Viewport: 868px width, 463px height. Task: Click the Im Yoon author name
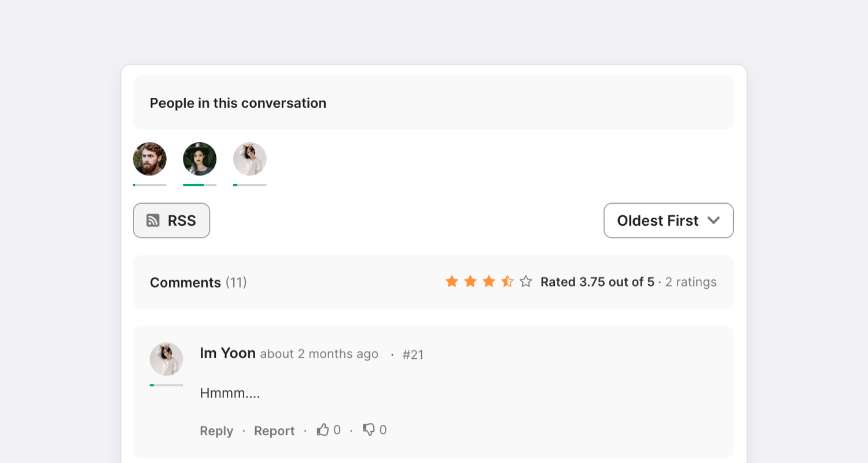(227, 353)
